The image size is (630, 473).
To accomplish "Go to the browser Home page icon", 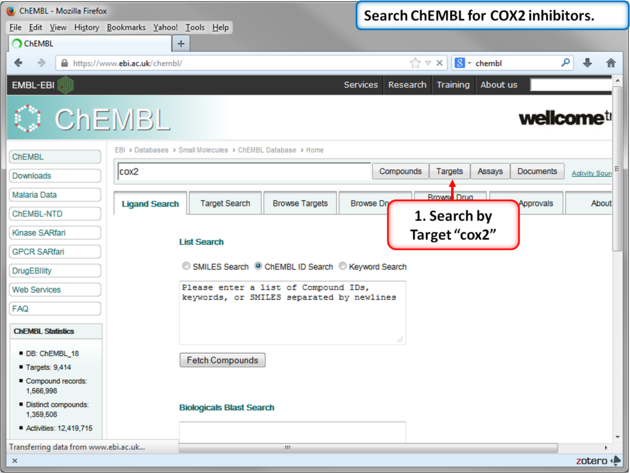I will click(611, 63).
